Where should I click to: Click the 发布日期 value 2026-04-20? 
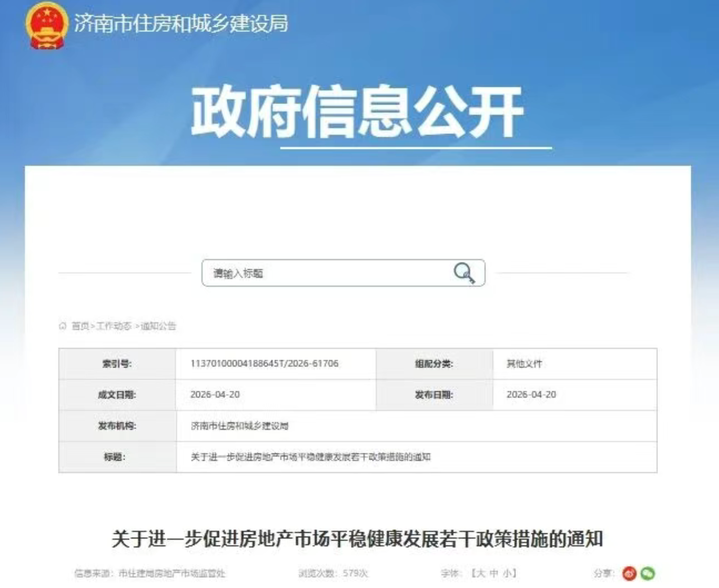tap(531, 395)
